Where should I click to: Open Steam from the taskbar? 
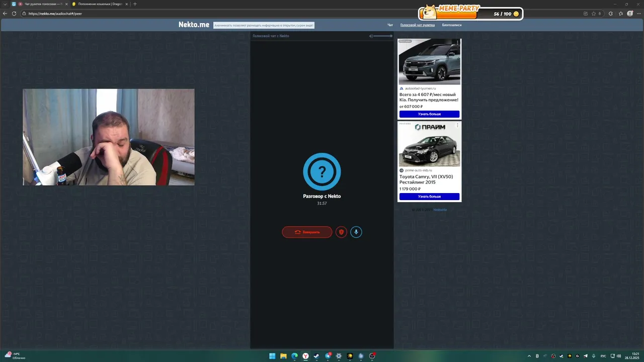click(316, 356)
